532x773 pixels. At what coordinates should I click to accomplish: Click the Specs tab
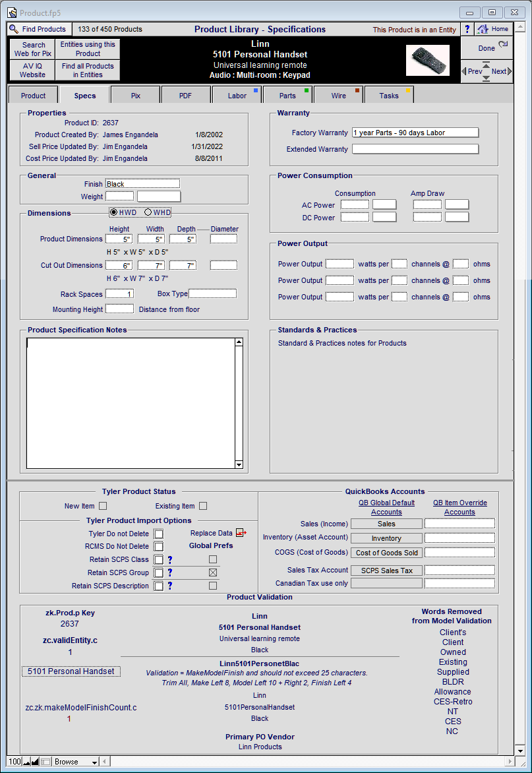click(85, 96)
